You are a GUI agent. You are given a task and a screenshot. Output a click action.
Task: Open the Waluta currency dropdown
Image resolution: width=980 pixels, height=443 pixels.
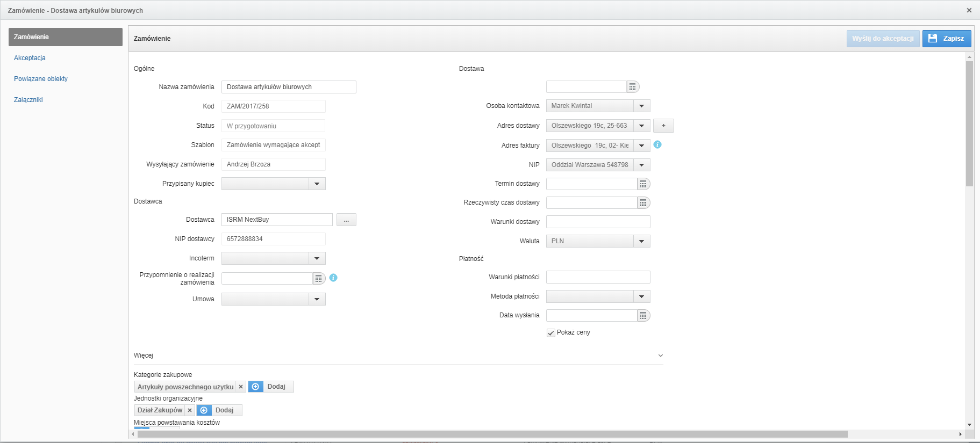(x=641, y=241)
